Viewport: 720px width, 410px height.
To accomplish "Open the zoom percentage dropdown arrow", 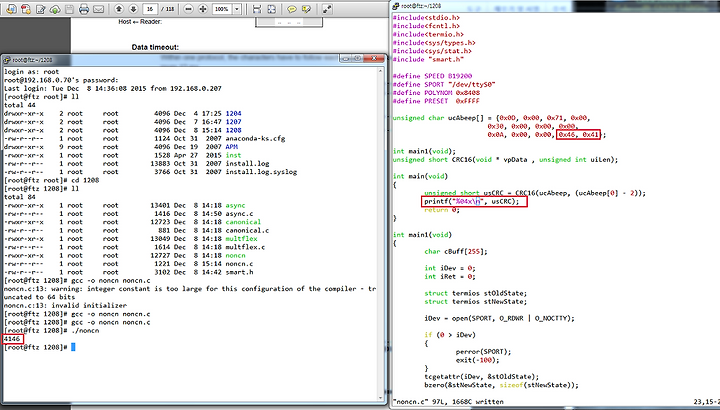I will (237, 9).
